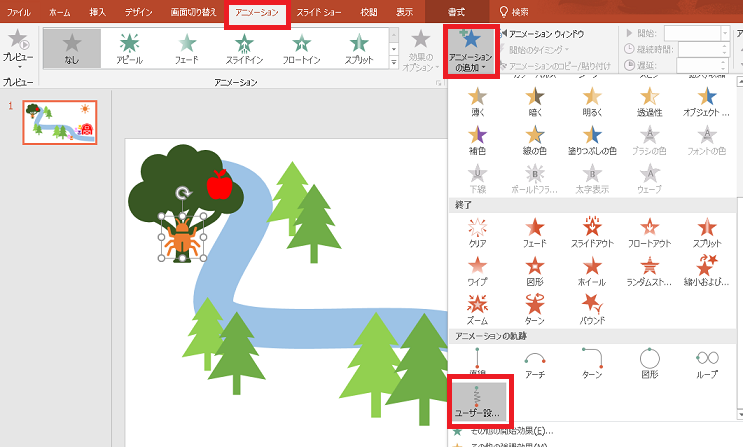Select the アニメーション ribbon tab

tap(257, 12)
